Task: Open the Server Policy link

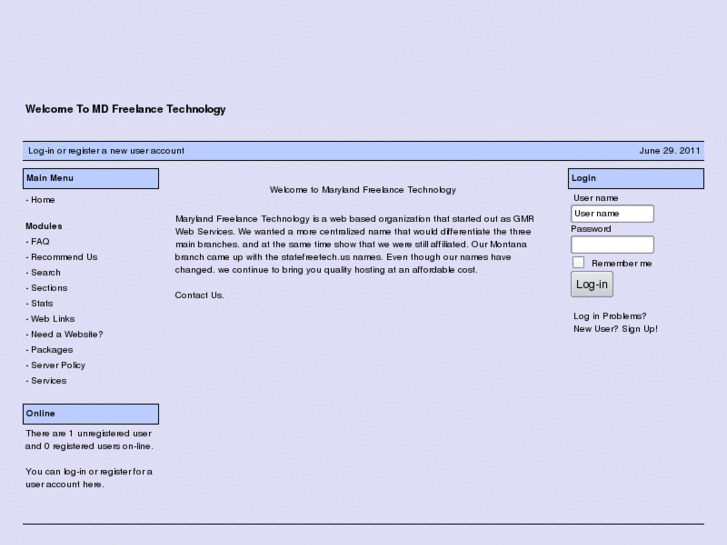Action: pyautogui.click(x=58, y=365)
